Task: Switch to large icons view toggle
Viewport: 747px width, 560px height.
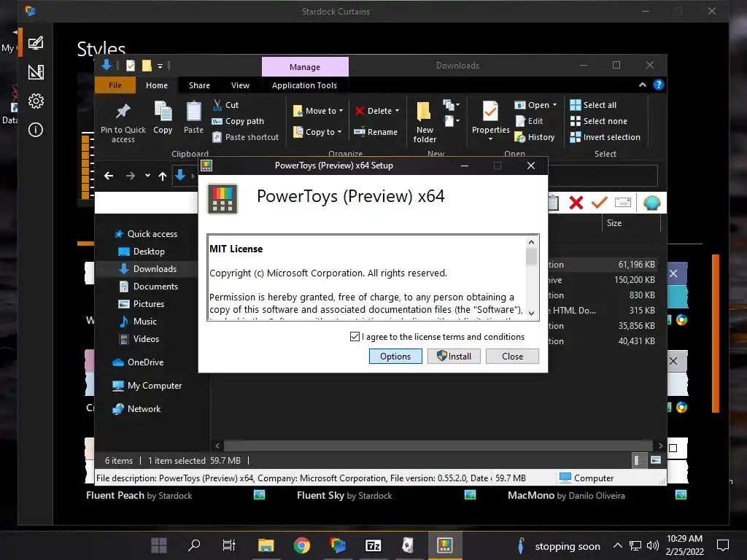Action: coord(656,460)
